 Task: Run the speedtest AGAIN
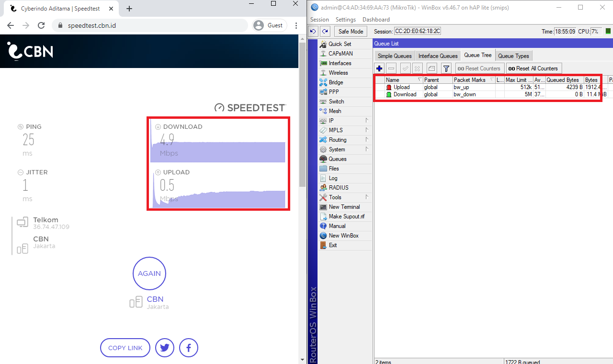(x=149, y=273)
